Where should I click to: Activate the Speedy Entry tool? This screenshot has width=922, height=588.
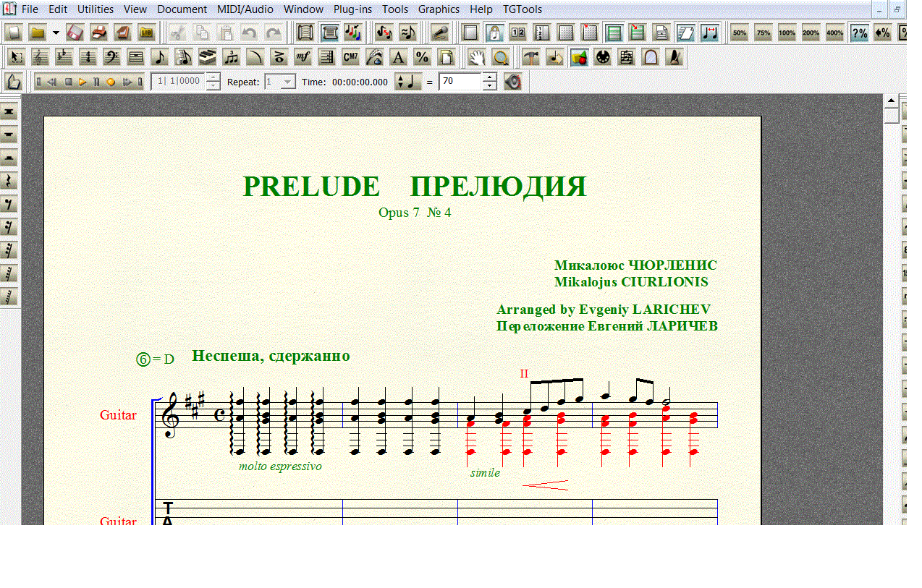click(x=183, y=57)
